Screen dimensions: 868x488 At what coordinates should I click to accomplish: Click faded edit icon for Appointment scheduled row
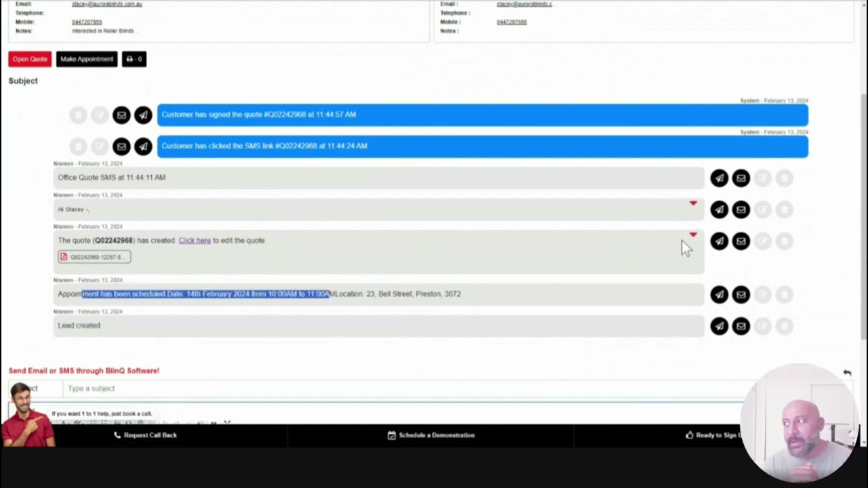point(763,295)
